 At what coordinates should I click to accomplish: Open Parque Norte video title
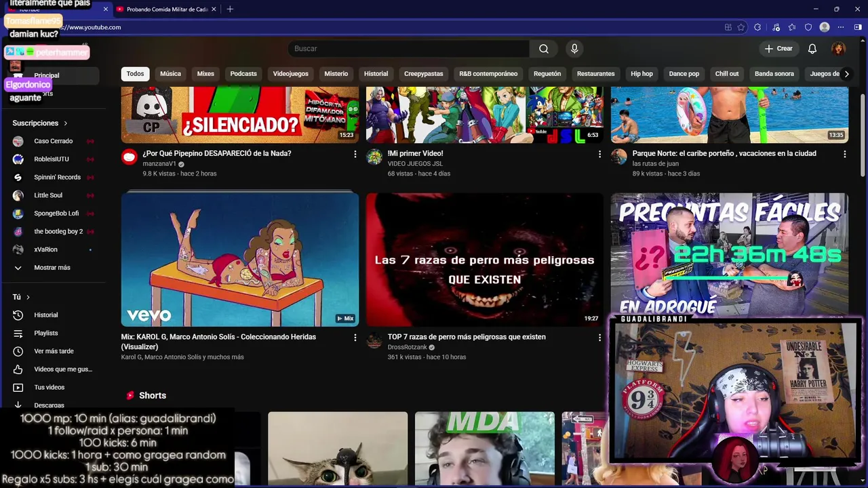tap(724, 154)
